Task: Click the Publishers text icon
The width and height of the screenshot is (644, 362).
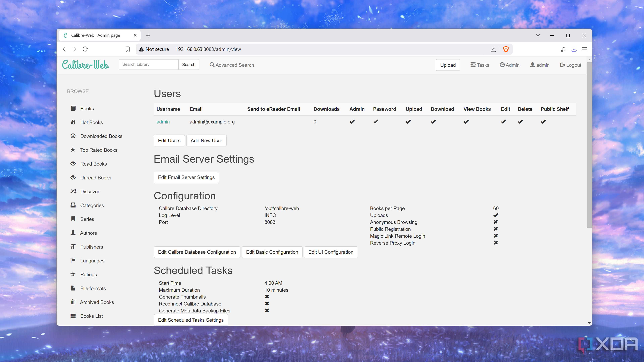Action: [73, 247]
